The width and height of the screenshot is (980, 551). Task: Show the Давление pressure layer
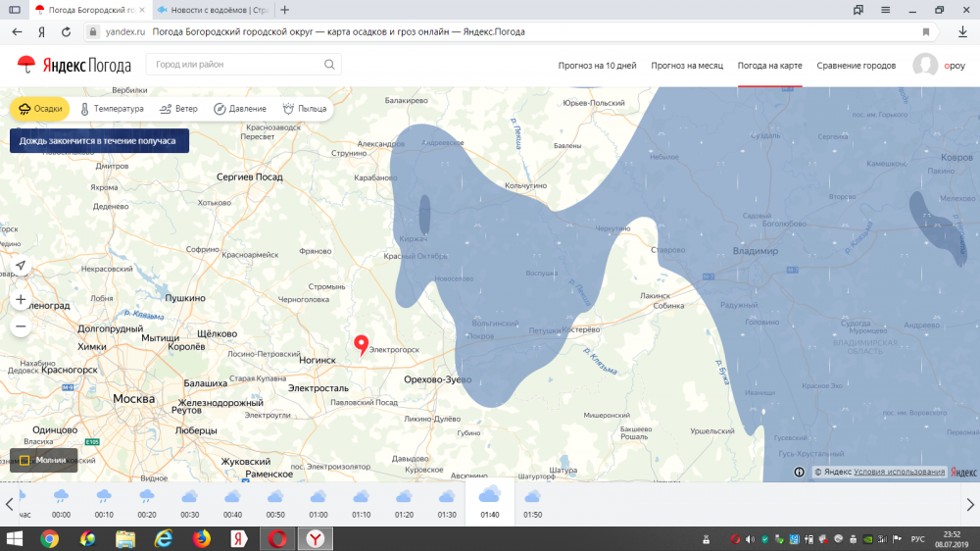pos(239,109)
